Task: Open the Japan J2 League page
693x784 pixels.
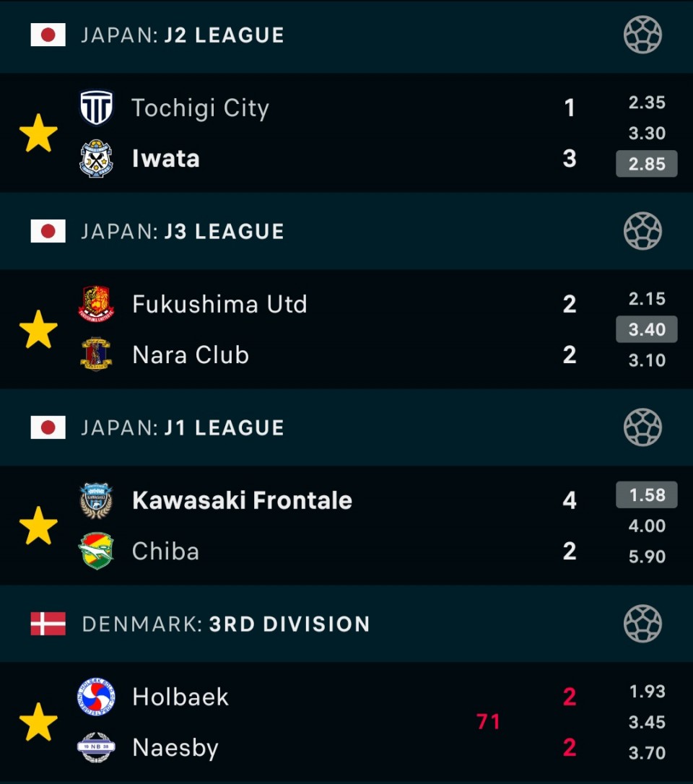Action: (183, 35)
